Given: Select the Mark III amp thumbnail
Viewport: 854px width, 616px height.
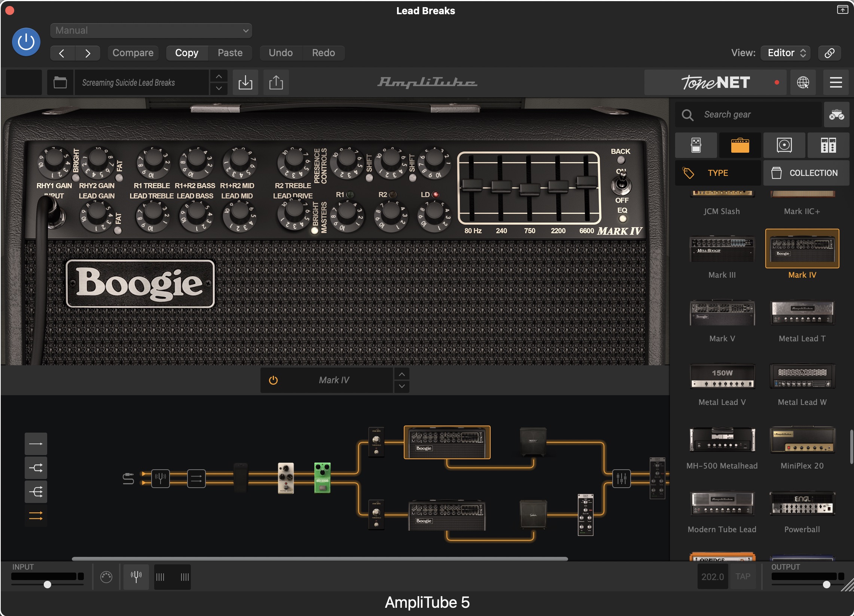Looking at the screenshot, I should click(x=722, y=249).
